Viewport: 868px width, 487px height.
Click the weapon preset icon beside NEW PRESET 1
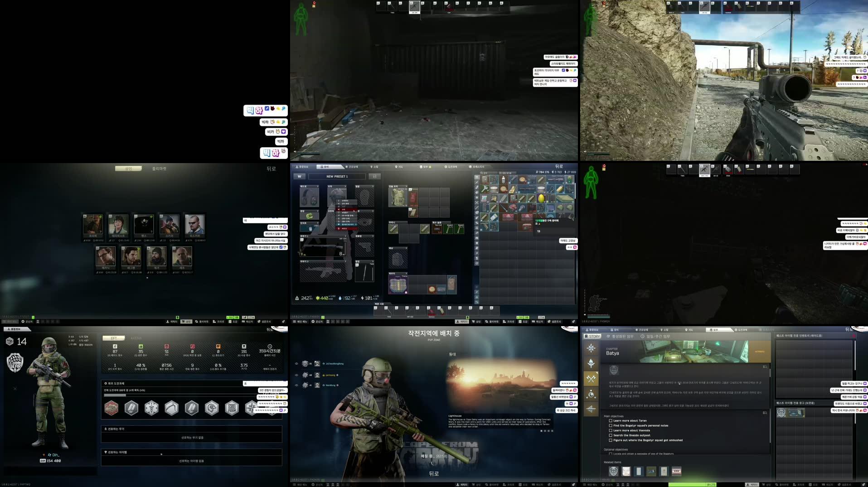pyautogui.click(x=299, y=176)
